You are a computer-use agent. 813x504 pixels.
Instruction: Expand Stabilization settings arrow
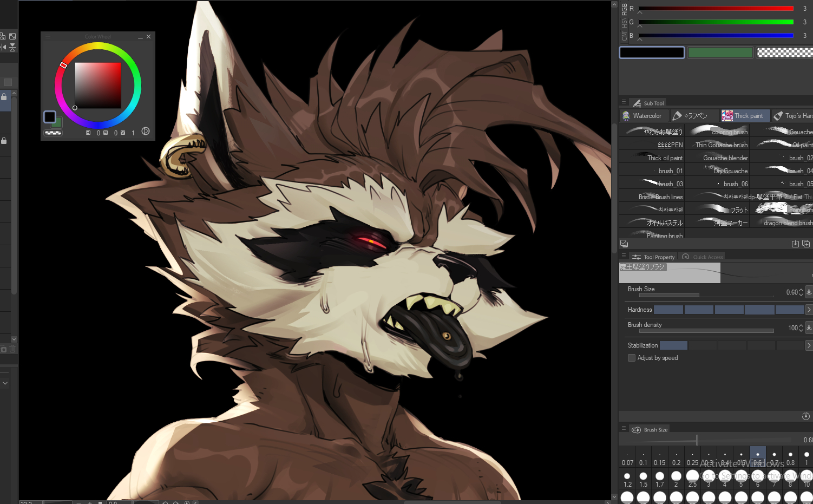[809, 345]
